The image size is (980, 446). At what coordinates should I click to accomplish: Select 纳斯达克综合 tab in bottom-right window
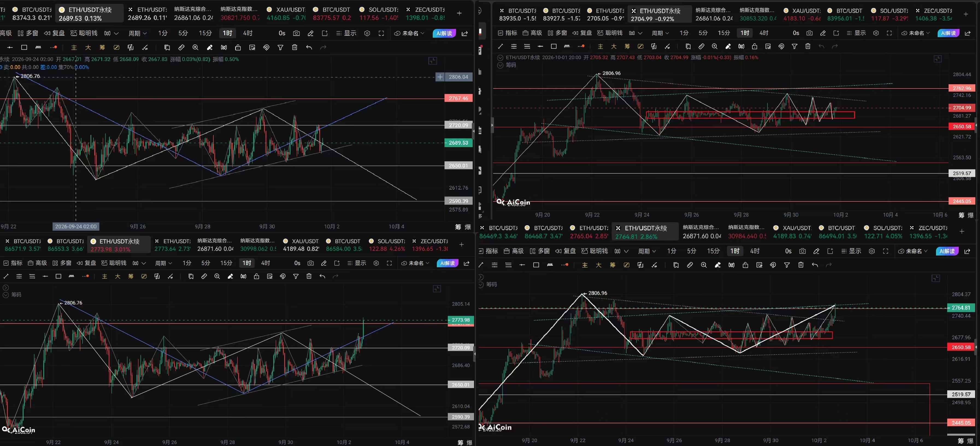[x=702, y=232]
